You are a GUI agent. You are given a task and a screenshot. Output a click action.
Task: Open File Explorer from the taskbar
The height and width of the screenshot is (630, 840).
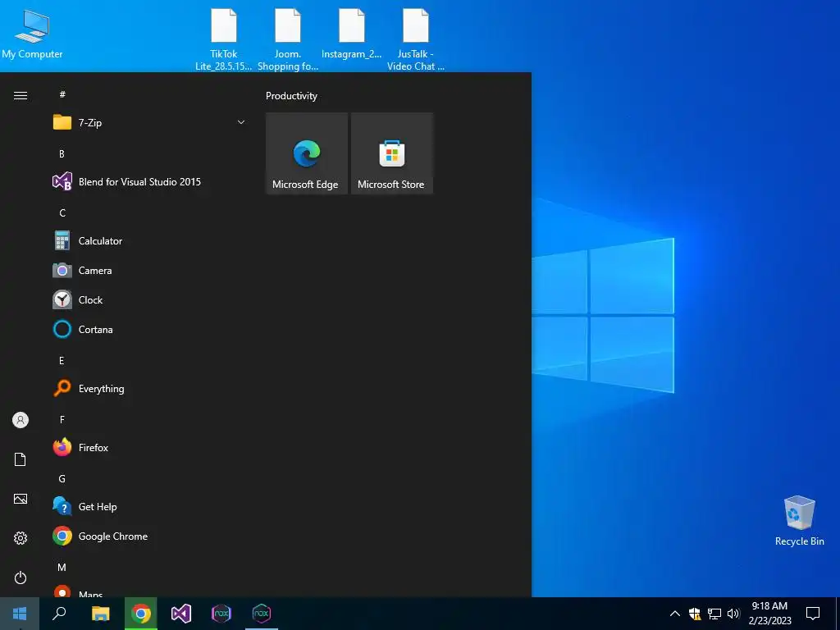coord(100,614)
